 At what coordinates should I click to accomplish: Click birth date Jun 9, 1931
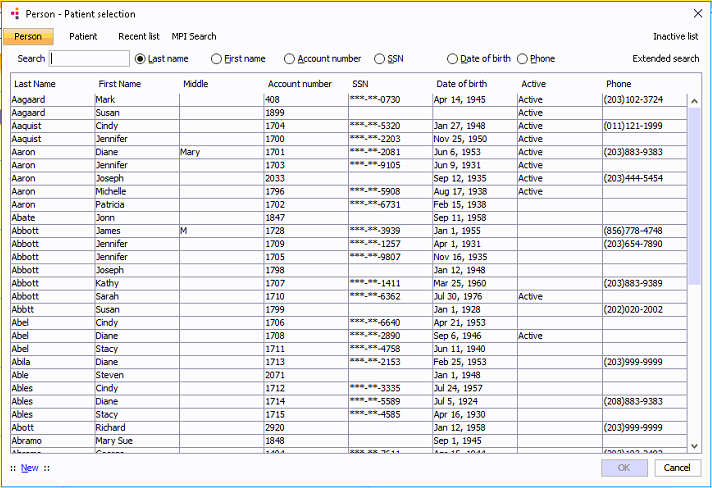click(456, 165)
